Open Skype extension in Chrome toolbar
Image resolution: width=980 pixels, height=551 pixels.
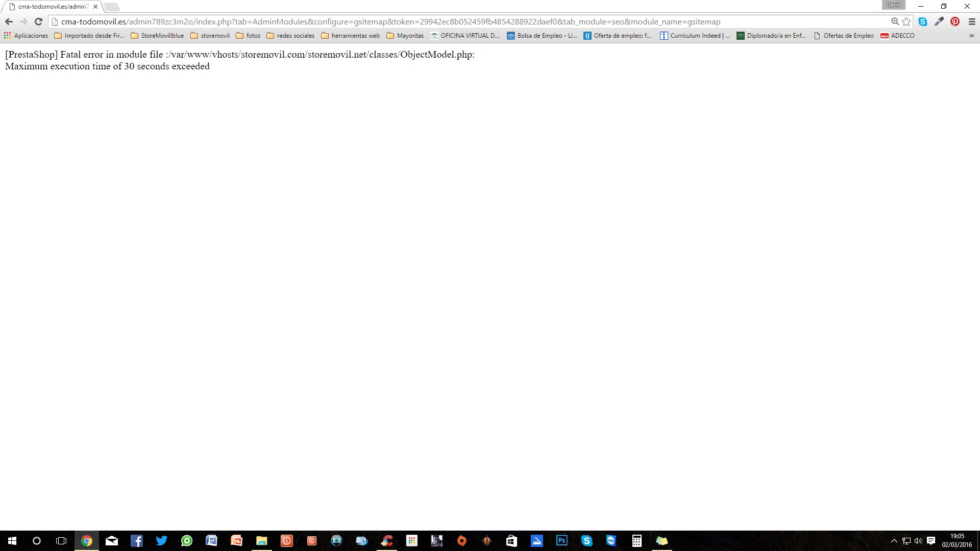click(x=923, y=21)
